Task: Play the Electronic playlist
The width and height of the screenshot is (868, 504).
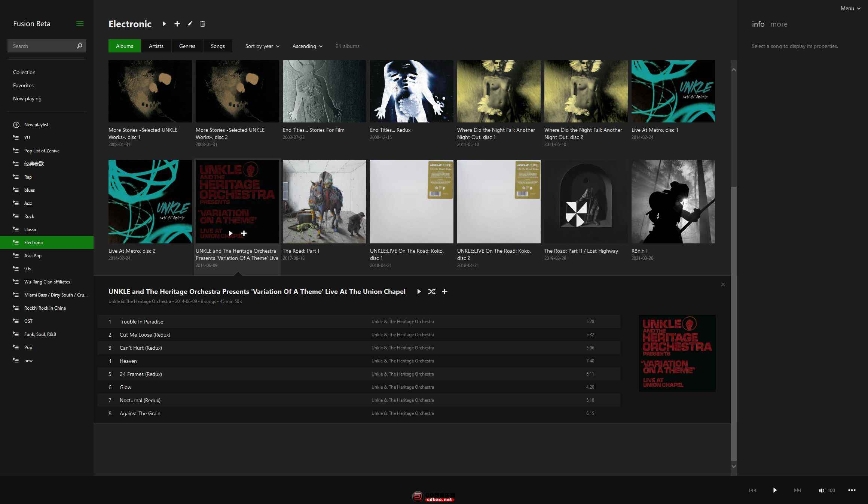Action: 164,24
